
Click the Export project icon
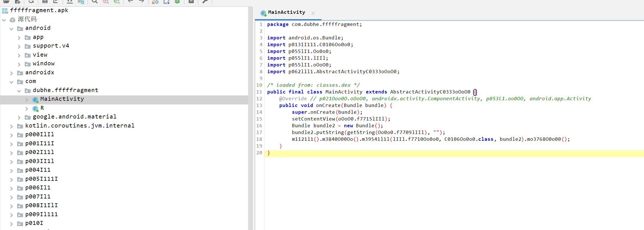(56, 2)
